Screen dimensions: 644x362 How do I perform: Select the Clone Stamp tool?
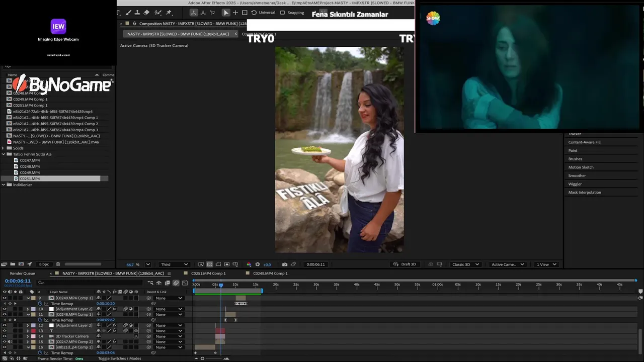[137, 13]
